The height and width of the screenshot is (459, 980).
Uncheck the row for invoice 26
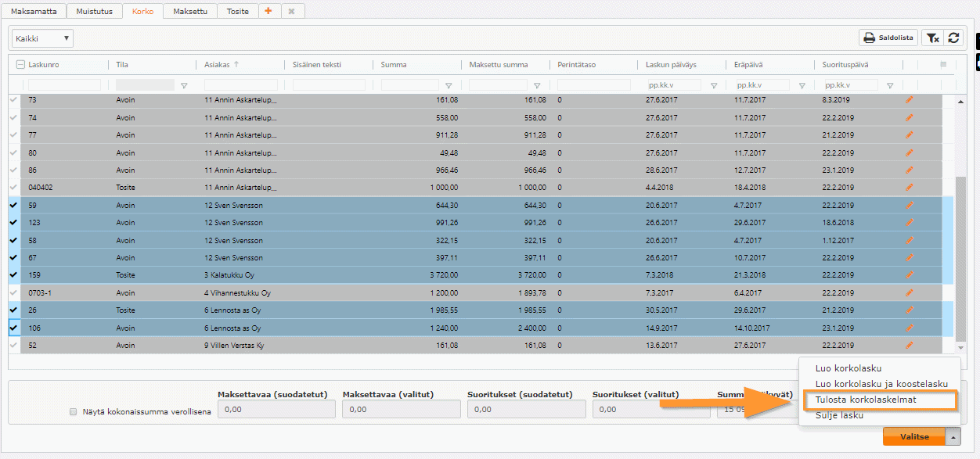[x=13, y=310]
